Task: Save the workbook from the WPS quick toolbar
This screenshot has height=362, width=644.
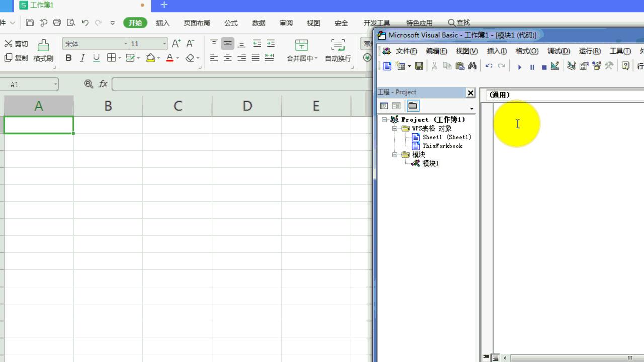Action: tap(30, 23)
